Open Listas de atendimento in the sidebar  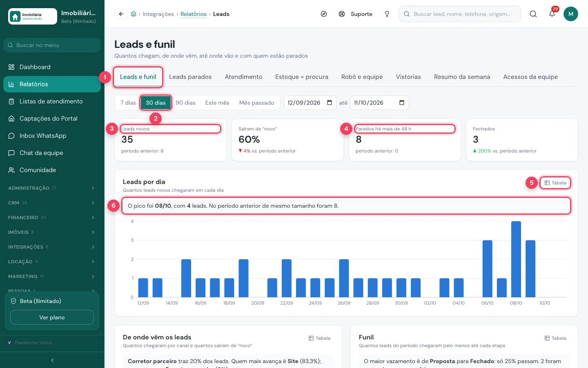coord(52,101)
